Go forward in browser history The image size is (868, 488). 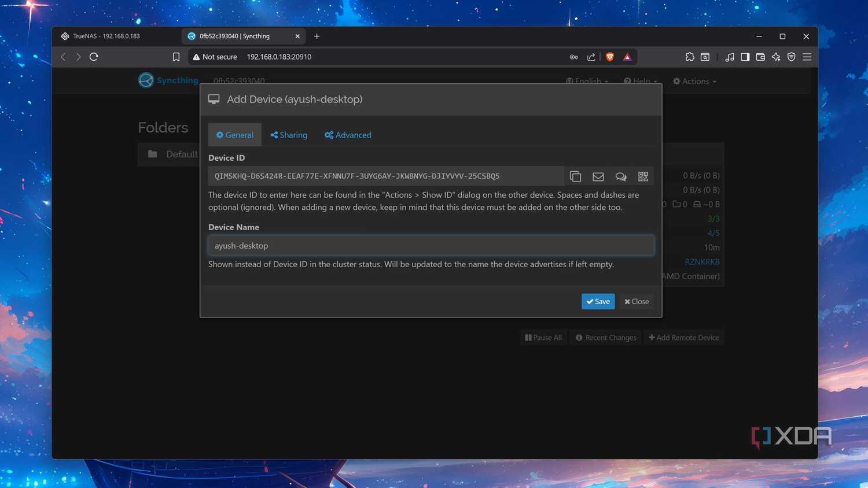click(78, 57)
